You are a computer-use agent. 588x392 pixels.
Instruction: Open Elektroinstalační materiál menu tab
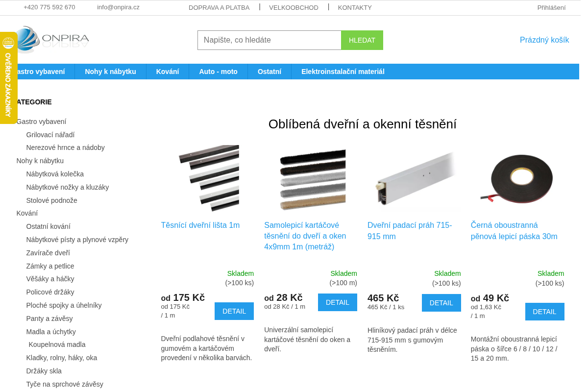343,72
